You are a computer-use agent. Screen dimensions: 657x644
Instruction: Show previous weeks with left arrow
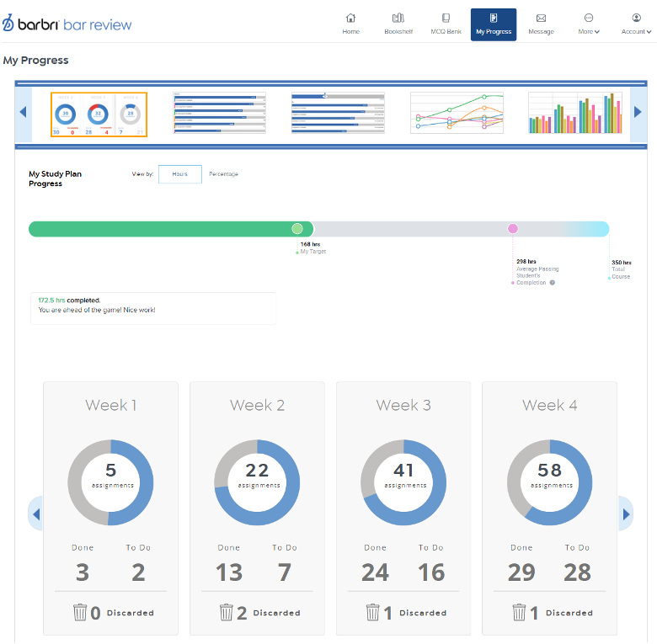[x=35, y=513]
